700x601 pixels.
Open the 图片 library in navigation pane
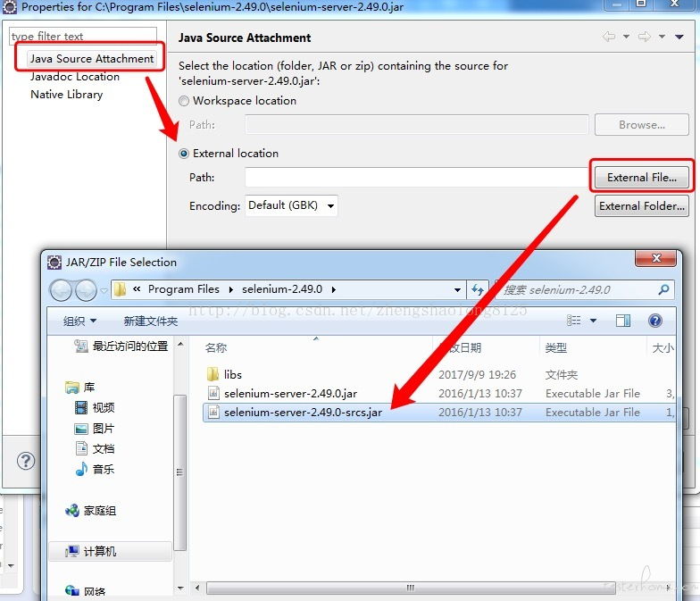point(95,429)
